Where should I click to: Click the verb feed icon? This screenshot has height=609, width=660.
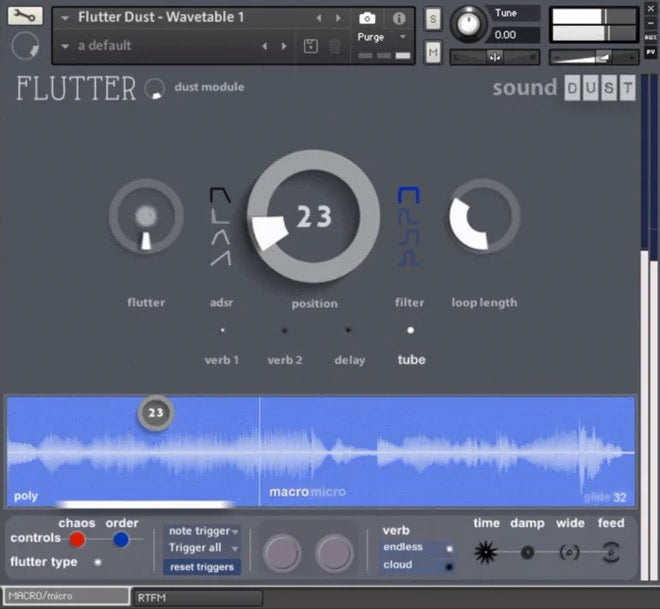[610, 552]
